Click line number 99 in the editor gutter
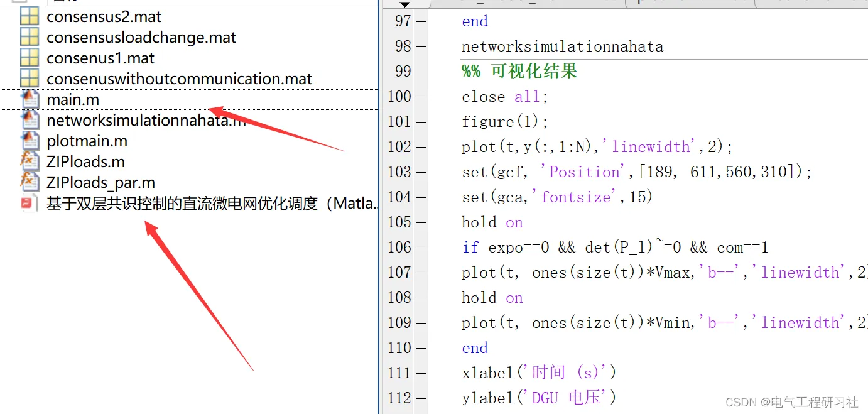868x414 pixels. (x=403, y=72)
